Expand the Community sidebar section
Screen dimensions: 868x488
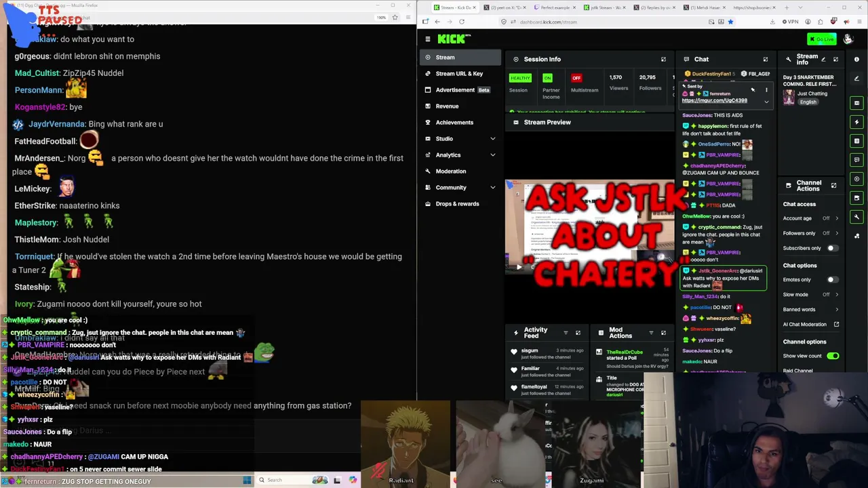(x=493, y=188)
